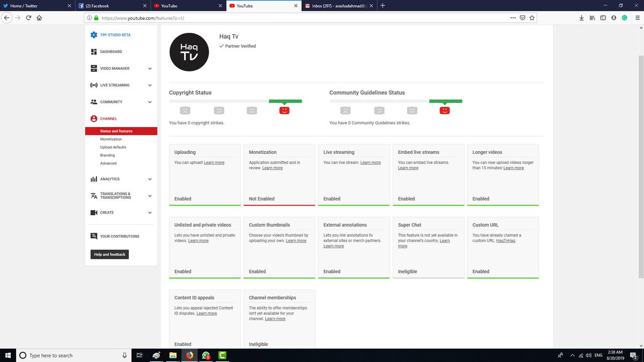Click the Save to Pocket icon

[523, 17]
